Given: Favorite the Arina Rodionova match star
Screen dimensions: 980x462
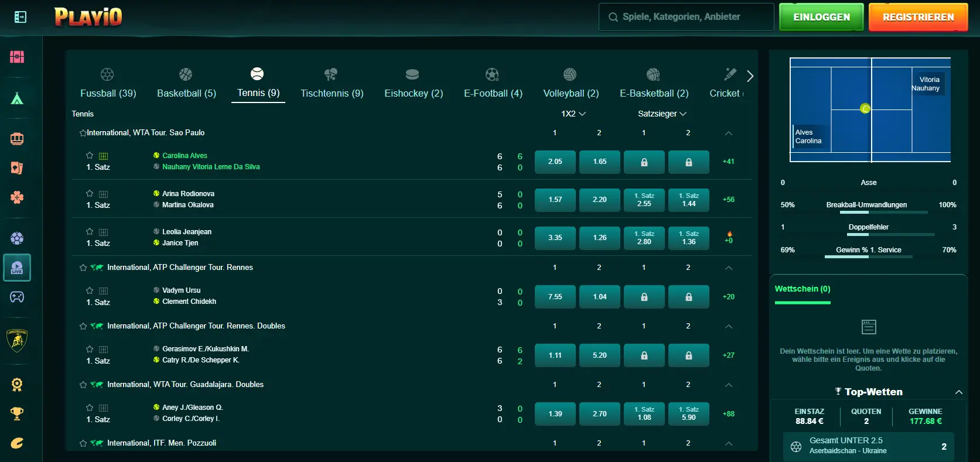Looking at the screenshot, I should pyautogui.click(x=90, y=193).
